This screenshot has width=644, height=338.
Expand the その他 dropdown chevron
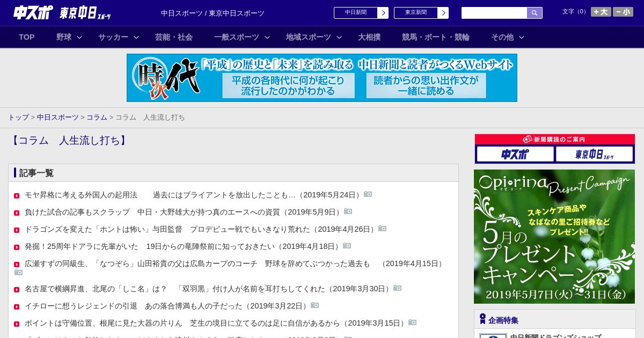(x=522, y=38)
